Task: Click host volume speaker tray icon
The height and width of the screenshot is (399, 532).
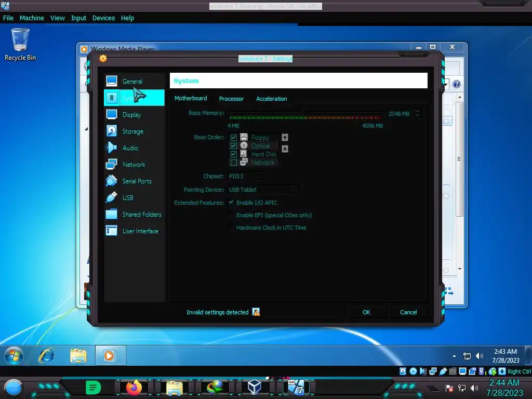Action: pyautogui.click(x=474, y=388)
